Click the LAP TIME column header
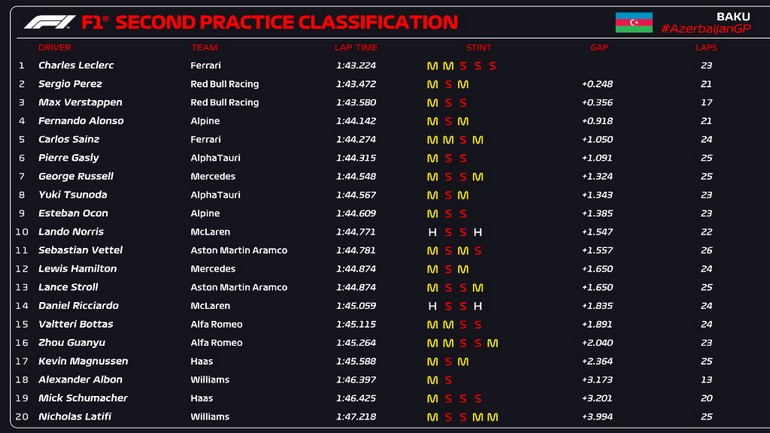This screenshot has height=433, width=770. [x=356, y=47]
